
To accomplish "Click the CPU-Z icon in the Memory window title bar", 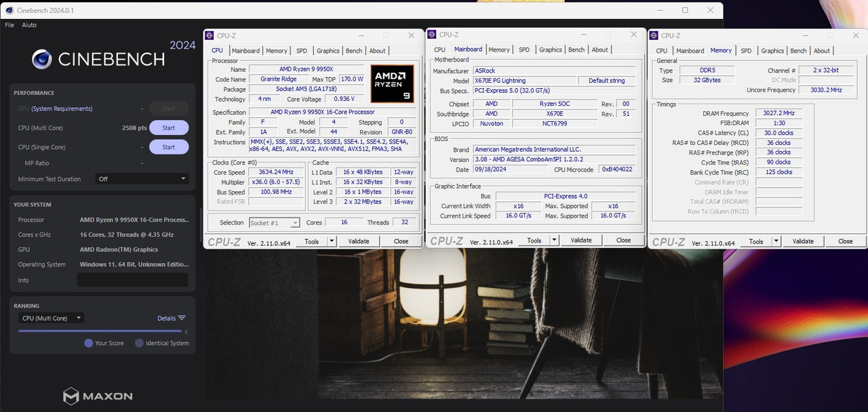I will point(654,35).
